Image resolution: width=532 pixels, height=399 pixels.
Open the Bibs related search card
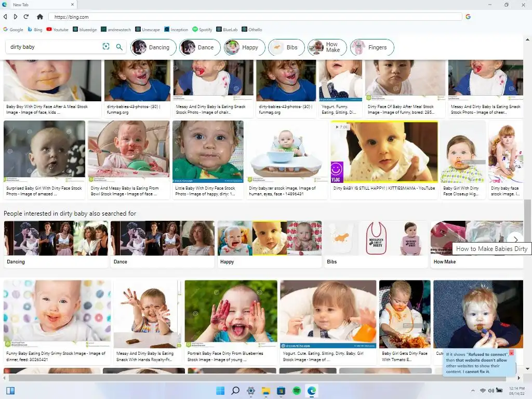tap(376, 244)
